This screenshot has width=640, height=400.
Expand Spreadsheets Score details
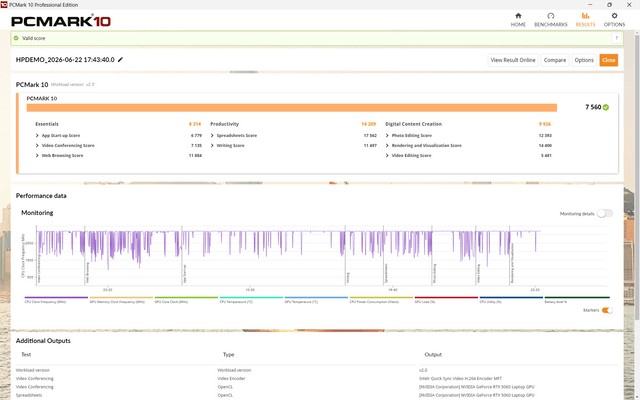(212, 136)
